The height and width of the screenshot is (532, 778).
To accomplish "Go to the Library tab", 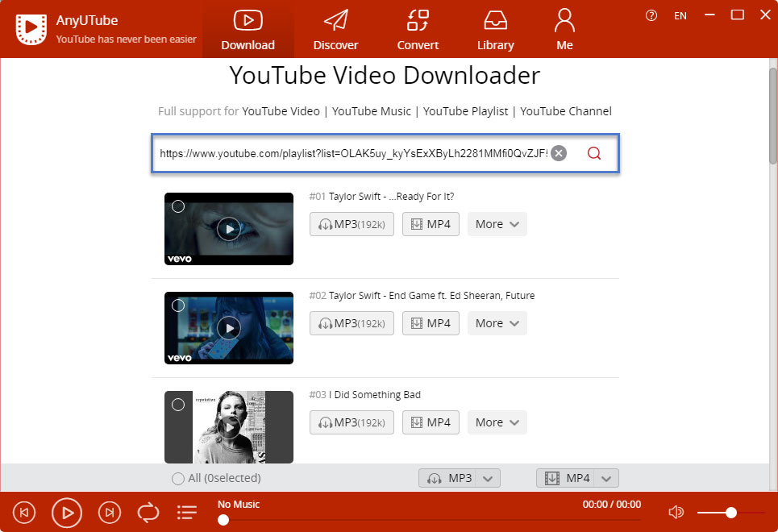I will 495,30.
